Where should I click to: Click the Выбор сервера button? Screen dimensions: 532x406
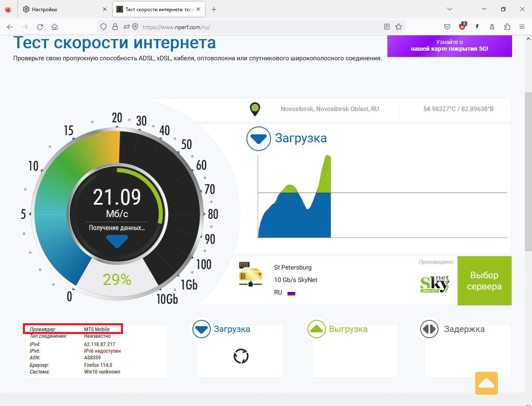(x=484, y=281)
